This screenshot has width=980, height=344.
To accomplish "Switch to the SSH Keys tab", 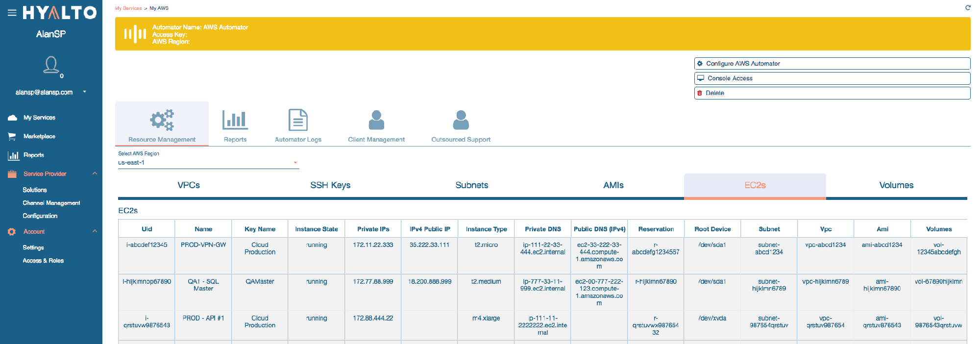I will tap(330, 185).
